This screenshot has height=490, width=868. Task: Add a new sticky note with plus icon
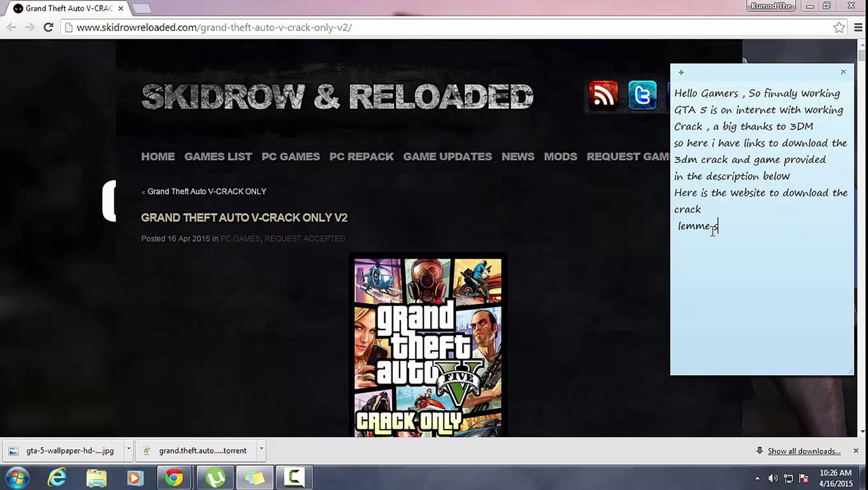[681, 72]
